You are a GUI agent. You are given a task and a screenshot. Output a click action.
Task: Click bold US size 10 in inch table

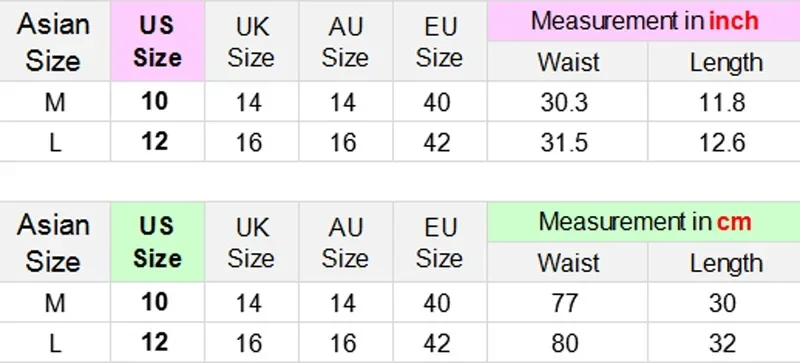pos(155,102)
